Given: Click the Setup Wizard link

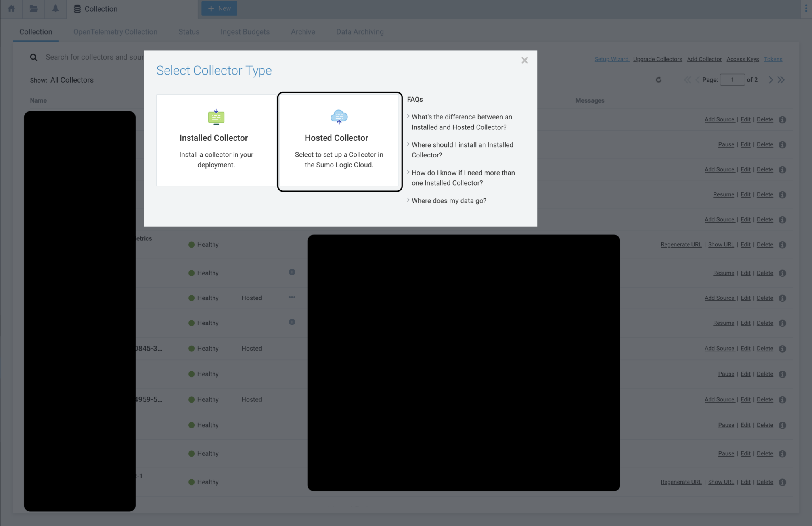Looking at the screenshot, I should pyautogui.click(x=611, y=59).
